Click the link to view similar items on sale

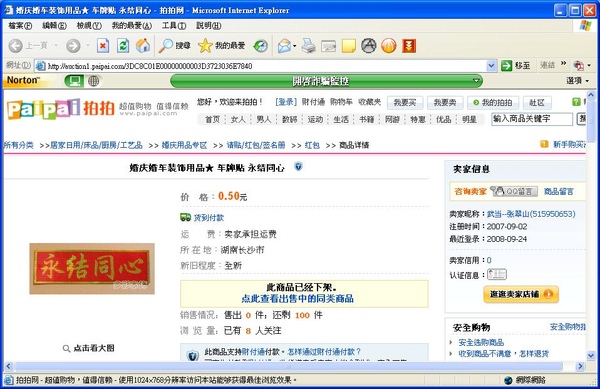[297, 299]
